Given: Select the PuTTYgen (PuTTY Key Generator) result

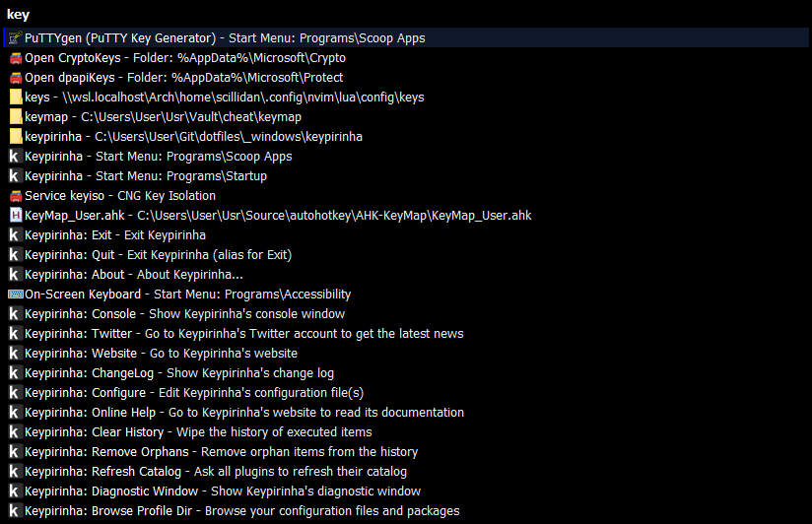Looking at the screenshot, I should tap(406, 37).
